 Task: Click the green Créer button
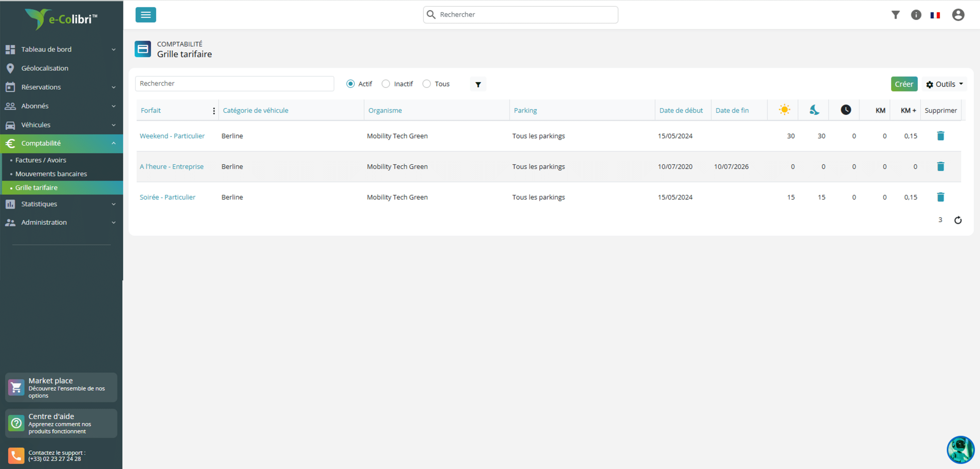coord(904,84)
